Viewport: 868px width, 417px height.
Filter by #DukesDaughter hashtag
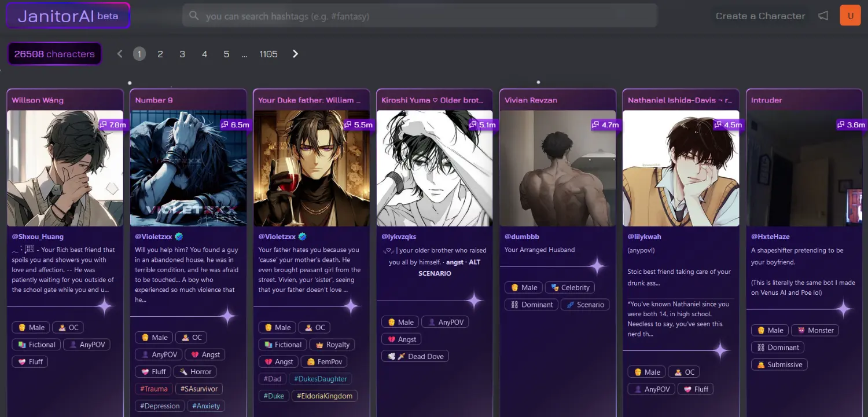320,379
